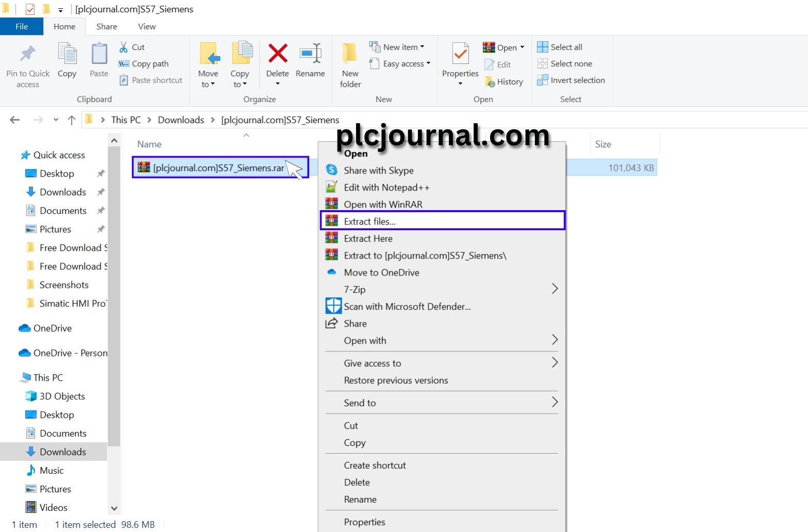
Task: Click Invert selection in ribbon
Action: [571, 80]
